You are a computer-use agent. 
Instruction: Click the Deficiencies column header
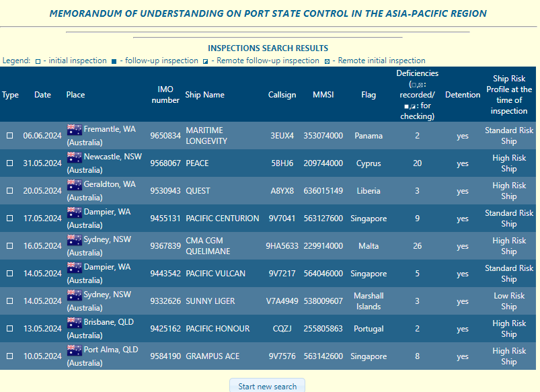(417, 95)
